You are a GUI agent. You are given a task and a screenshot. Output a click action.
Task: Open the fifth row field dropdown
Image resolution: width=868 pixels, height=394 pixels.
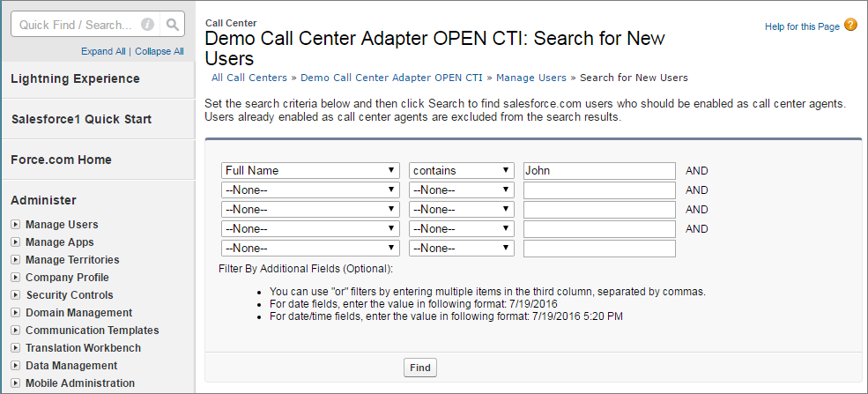[x=310, y=249]
